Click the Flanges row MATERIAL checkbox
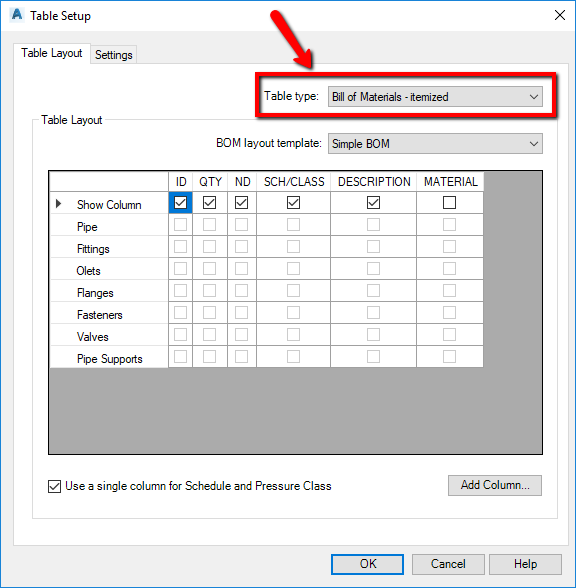 (449, 291)
